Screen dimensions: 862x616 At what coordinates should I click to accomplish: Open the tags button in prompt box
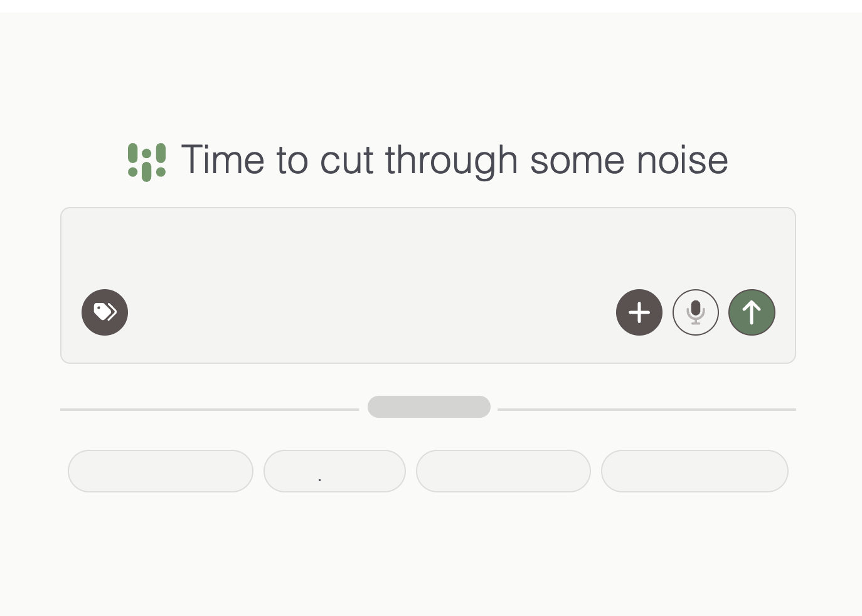pos(105,312)
